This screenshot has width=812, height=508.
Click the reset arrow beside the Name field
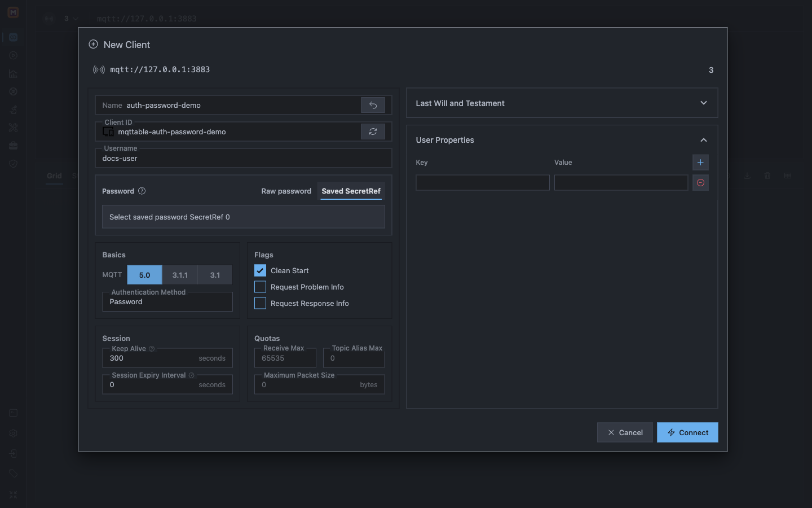pos(373,105)
